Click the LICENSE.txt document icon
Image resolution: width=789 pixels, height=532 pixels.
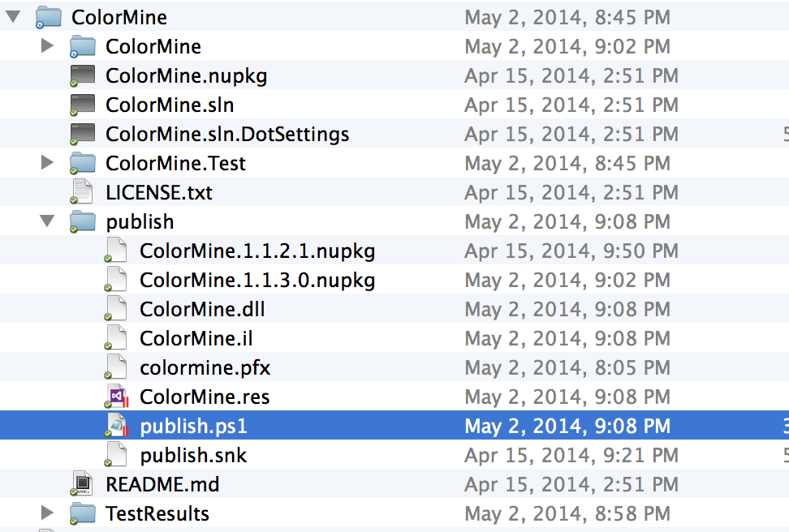click(81, 191)
